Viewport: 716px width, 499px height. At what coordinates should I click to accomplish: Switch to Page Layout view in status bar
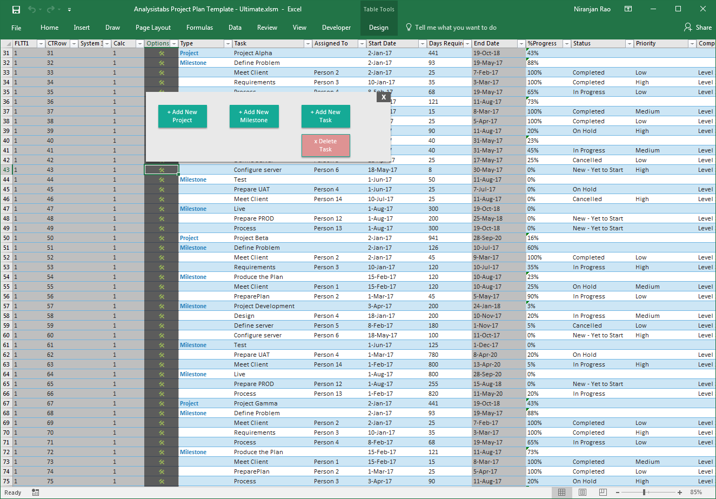[582, 492]
